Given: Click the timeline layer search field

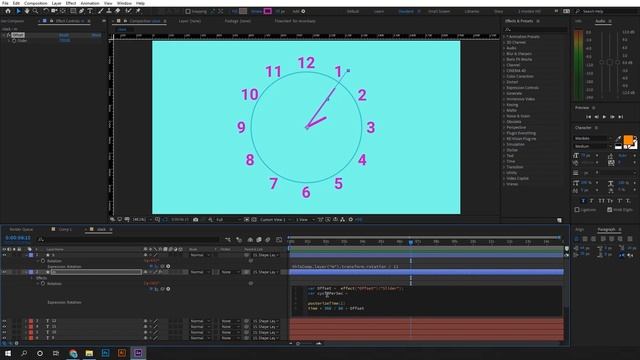Looking at the screenshot, I should point(129,239).
